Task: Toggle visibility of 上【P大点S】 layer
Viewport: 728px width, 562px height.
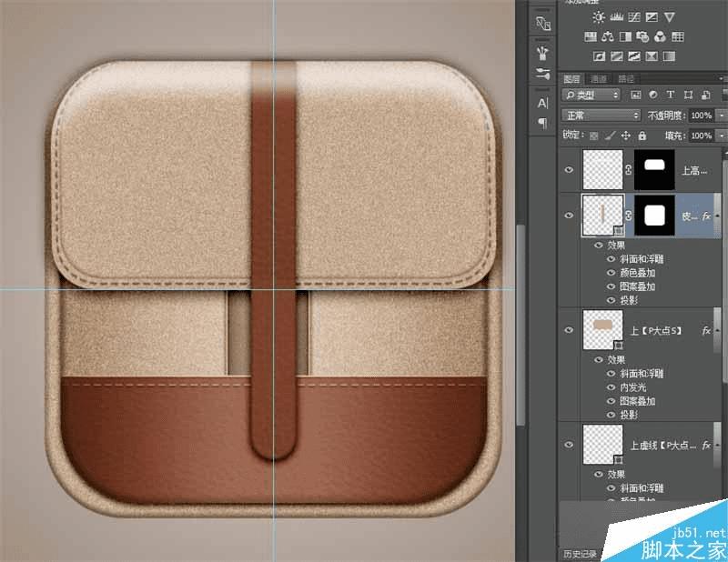Action: (569, 330)
